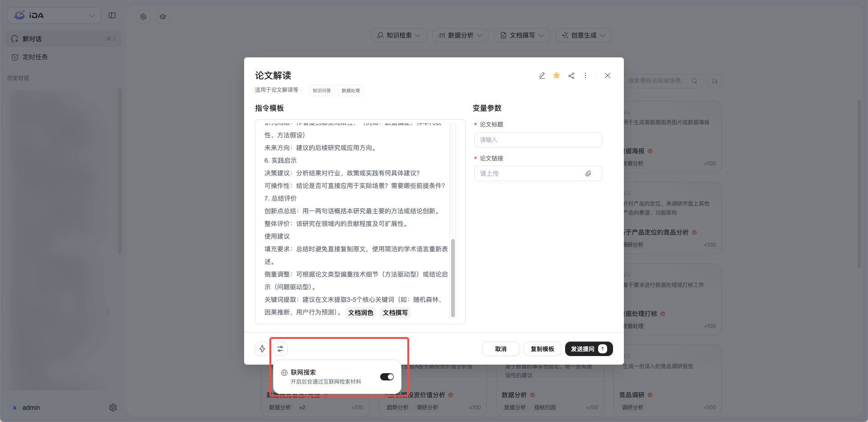Viewport: 868px width, 422px height.
Task: Click the 知识问答 tag under title
Action: click(322, 90)
